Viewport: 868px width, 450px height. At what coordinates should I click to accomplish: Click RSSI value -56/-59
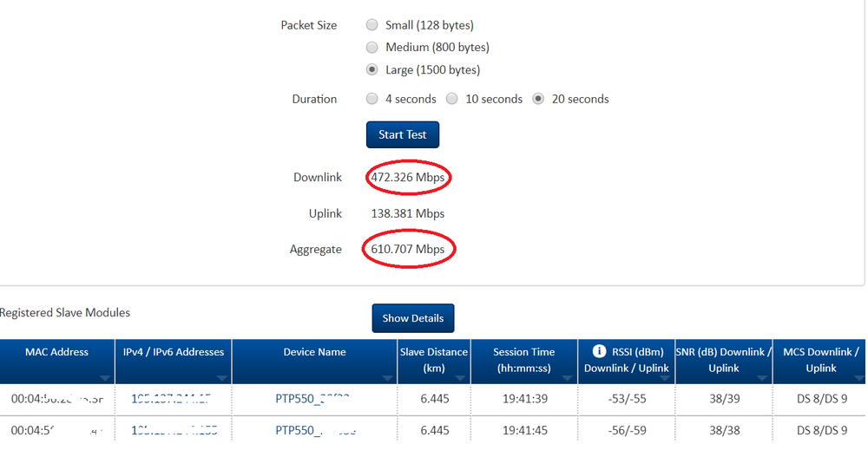(627, 430)
